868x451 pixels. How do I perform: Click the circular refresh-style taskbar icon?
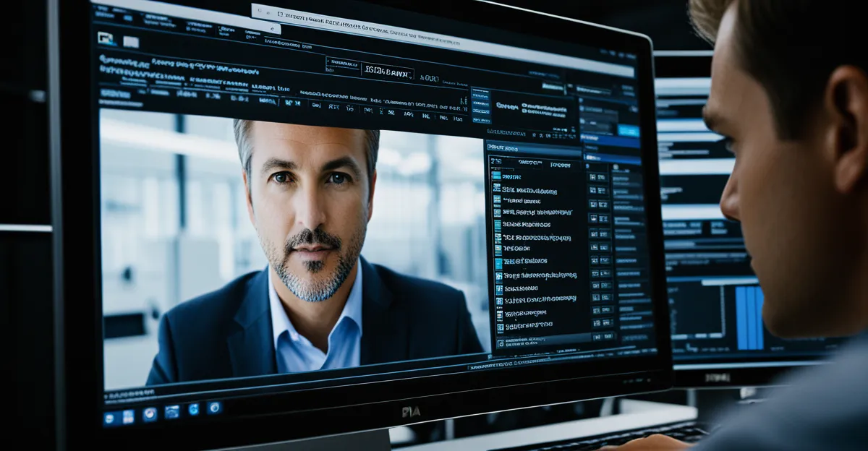coord(194,410)
